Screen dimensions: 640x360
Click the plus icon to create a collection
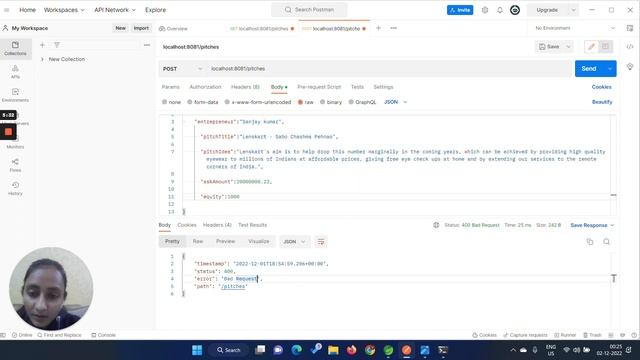click(x=42, y=45)
